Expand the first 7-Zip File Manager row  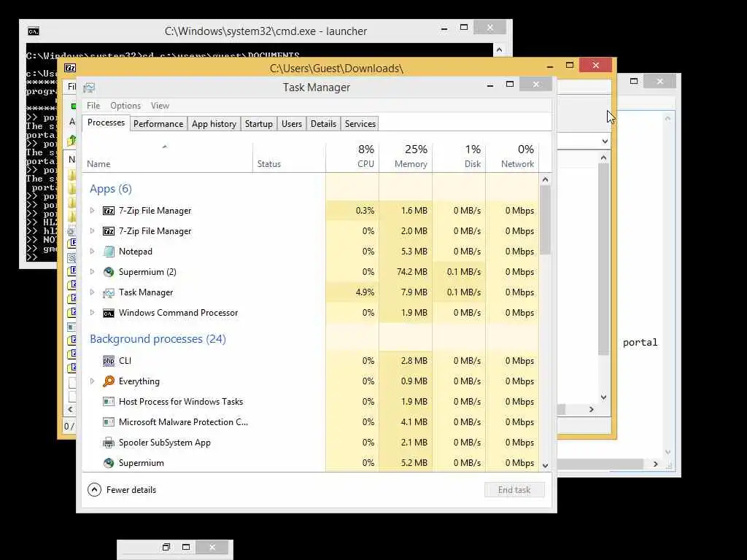pyautogui.click(x=93, y=211)
